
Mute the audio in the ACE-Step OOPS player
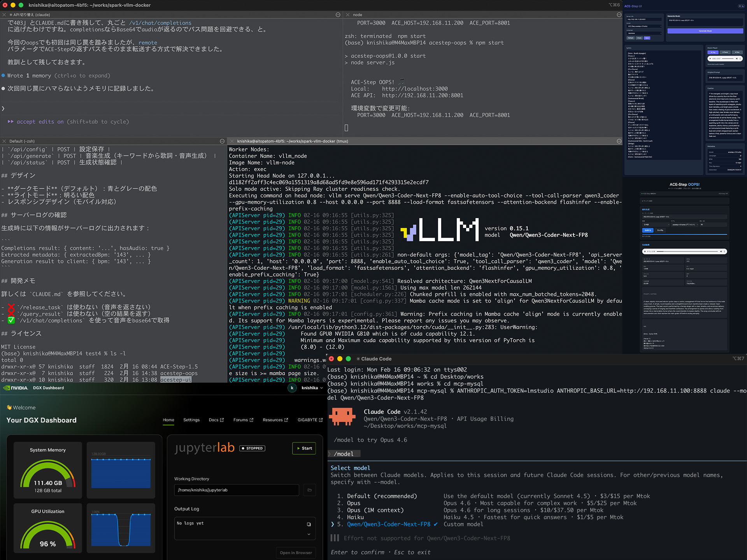(x=721, y=252)
